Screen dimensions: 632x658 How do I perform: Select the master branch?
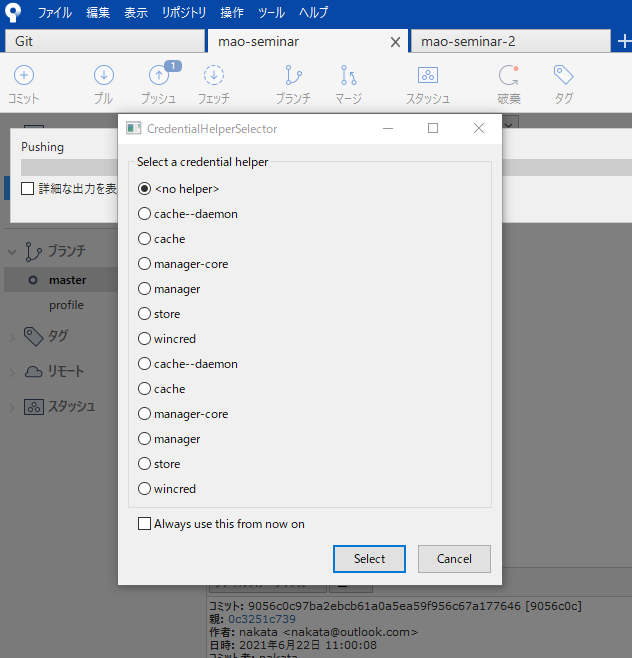point(68,280)
